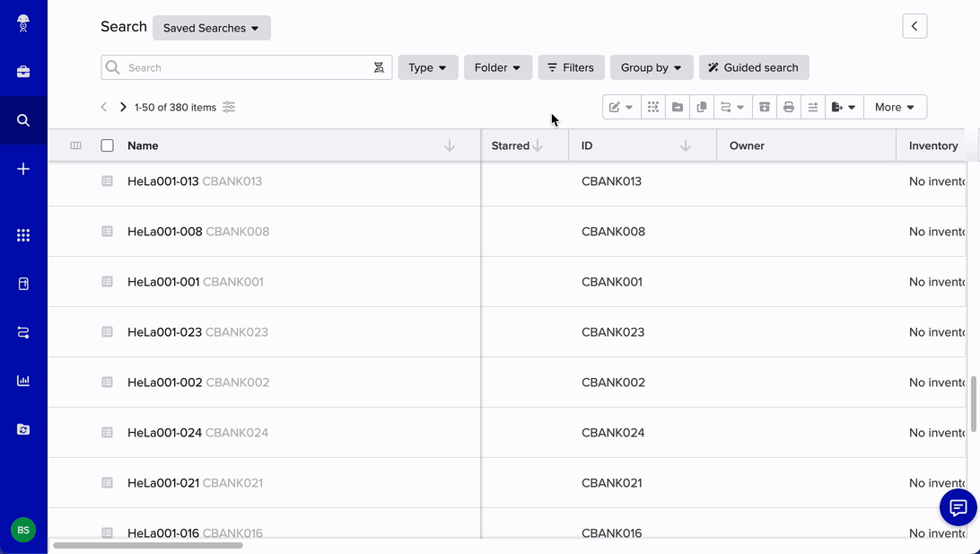Click the print toolbar icon
The height and width of the screenshot is (554, 980).
tap(789, 107)
